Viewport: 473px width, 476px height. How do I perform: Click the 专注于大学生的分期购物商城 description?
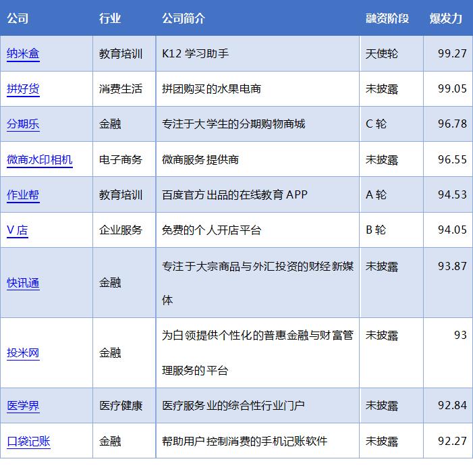point(233,124)
